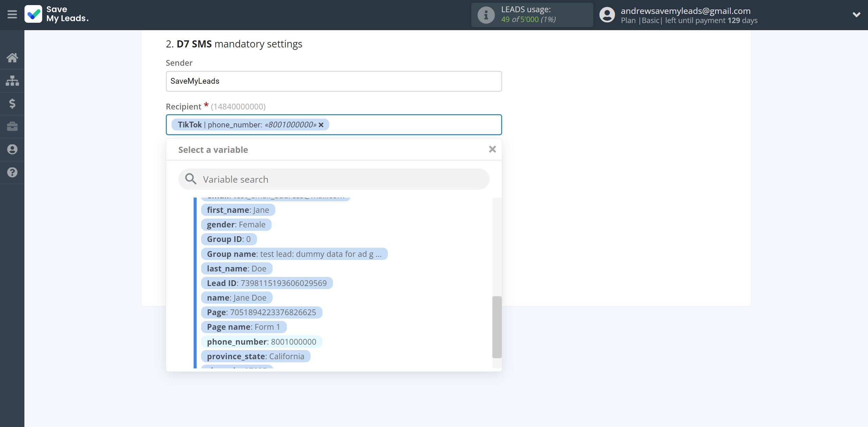Screen dimensions: 868x427
Task: Open the hamburger menu
Action: click(x=12, y=14)
